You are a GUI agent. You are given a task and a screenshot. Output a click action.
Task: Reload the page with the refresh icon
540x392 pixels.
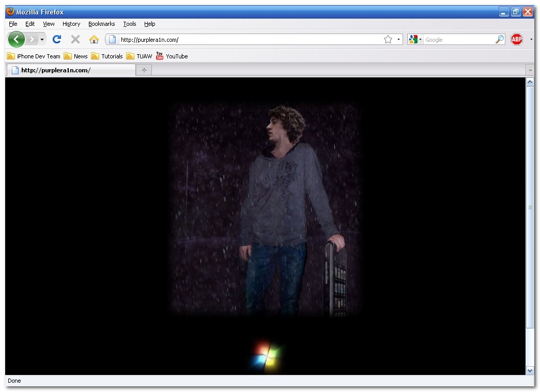pyautogui.click(x=57, y=39)
